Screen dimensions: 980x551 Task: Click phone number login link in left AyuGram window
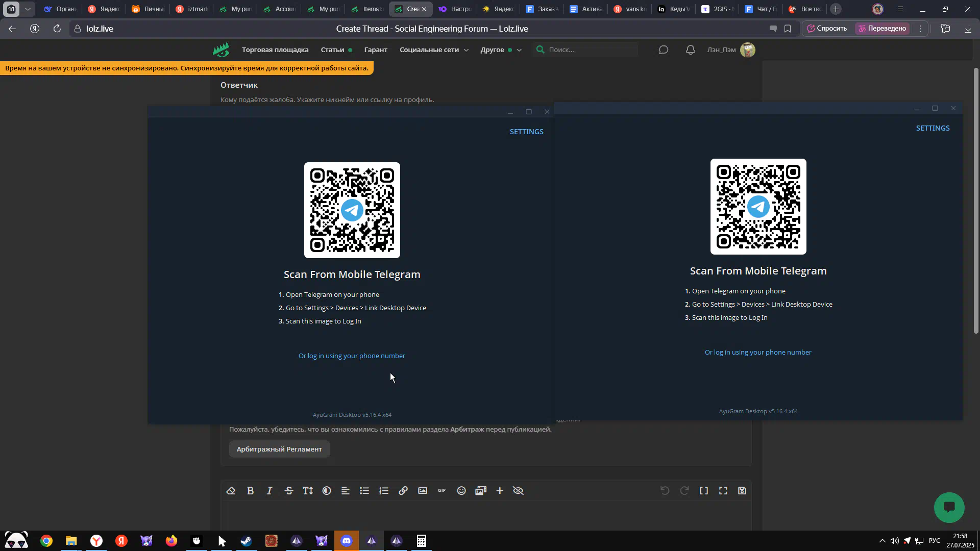click(x=352, y=356)
